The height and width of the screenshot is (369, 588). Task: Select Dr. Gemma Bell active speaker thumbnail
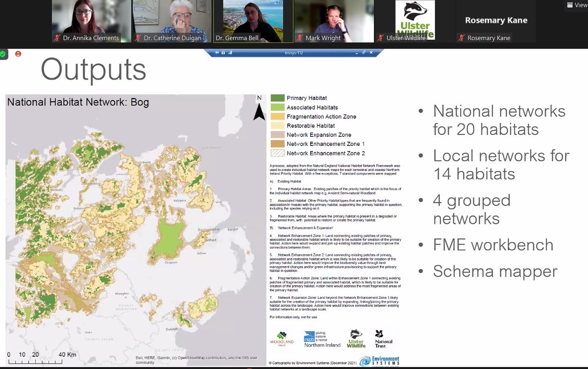pos(253,21)
